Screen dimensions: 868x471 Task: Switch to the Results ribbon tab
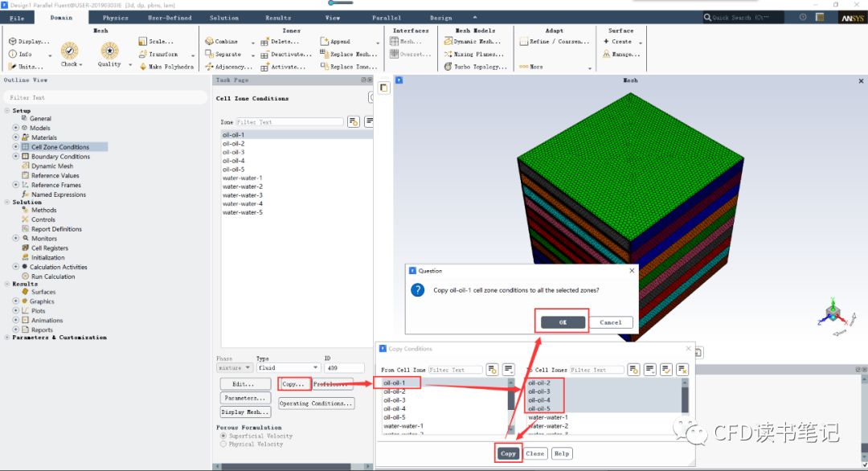pyautogui.click(x=278, y=18)
